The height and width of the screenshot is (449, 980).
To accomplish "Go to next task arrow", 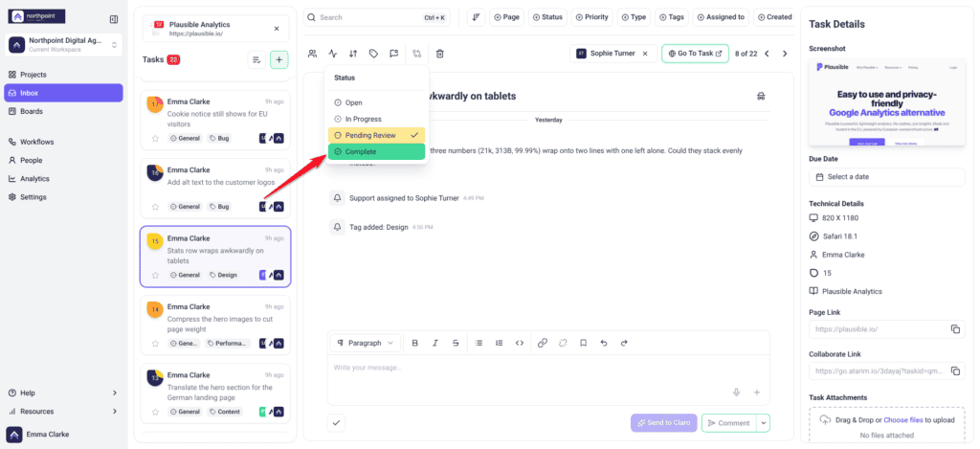I will pos(785,54).
